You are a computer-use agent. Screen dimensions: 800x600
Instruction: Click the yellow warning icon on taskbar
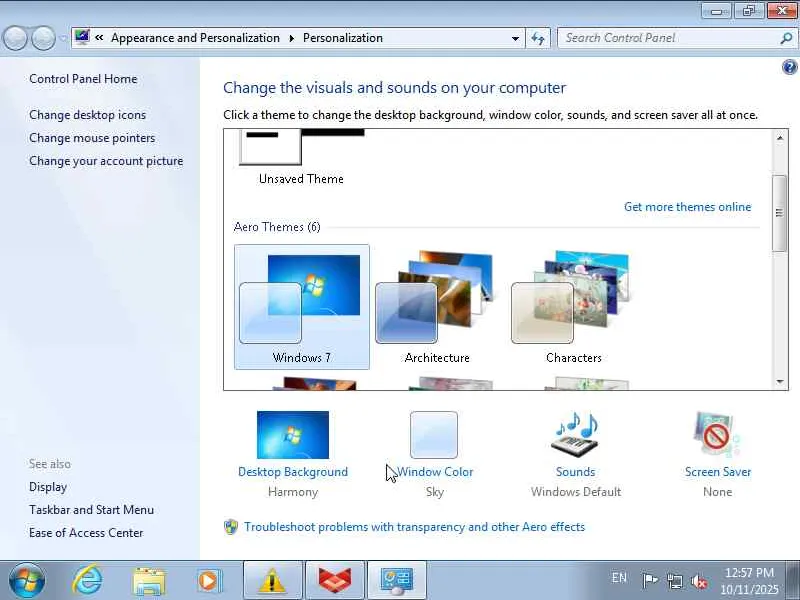[273, 580]
